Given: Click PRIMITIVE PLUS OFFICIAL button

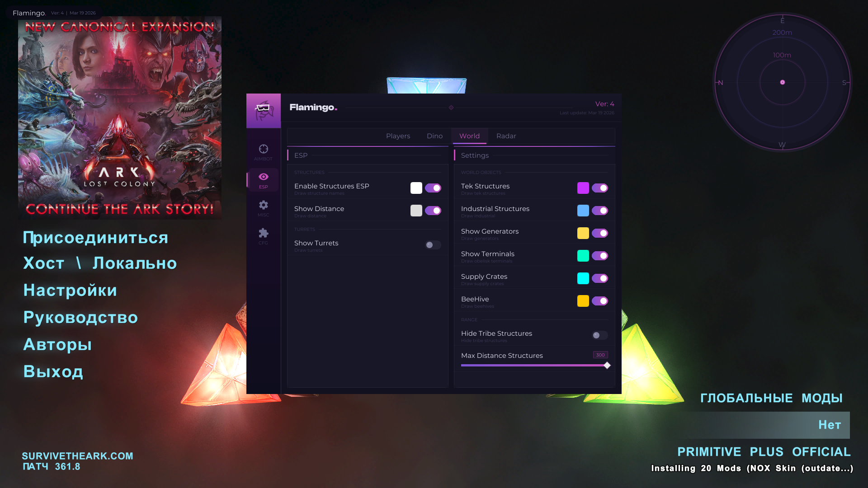Looking at the screenshot, I should click(764, 452).
